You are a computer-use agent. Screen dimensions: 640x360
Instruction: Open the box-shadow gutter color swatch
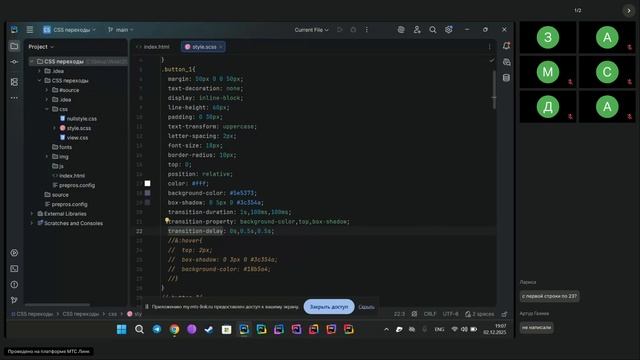pos(147,202)
